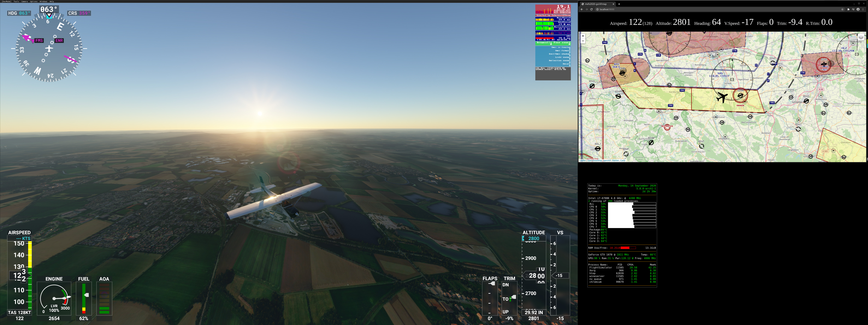Screen dimensions: 868x325
Task: Click the EDVJ airport symbol
Action: tap(798, 129)
